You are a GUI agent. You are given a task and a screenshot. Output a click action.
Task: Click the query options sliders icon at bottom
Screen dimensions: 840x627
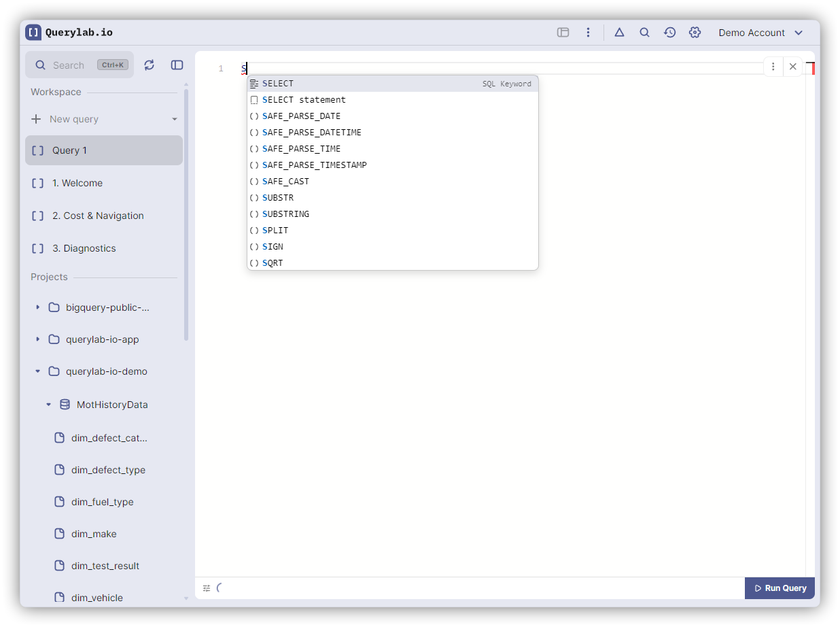tap(207, 588)
